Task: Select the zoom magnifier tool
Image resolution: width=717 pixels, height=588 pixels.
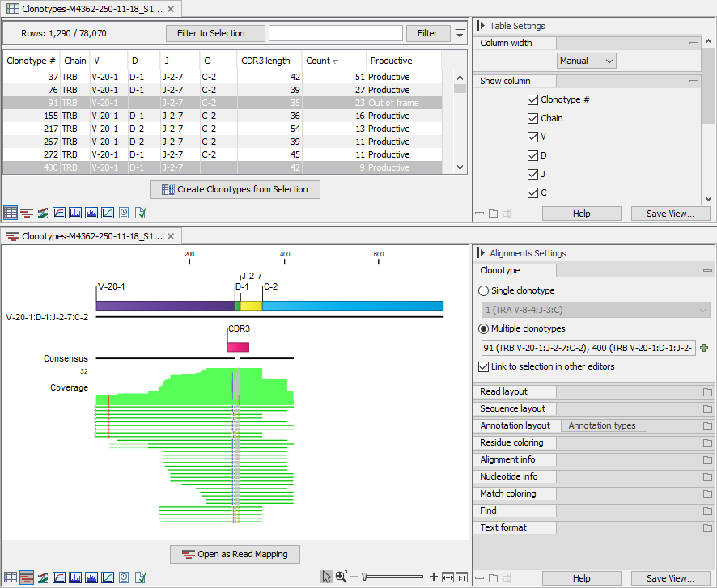Action: click(x=341, y=576)
